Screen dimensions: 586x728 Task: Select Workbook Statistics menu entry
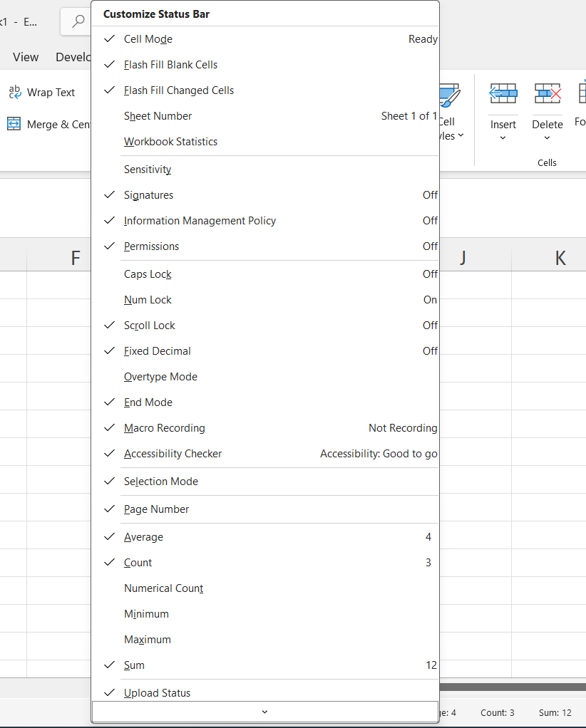point(170,142)
